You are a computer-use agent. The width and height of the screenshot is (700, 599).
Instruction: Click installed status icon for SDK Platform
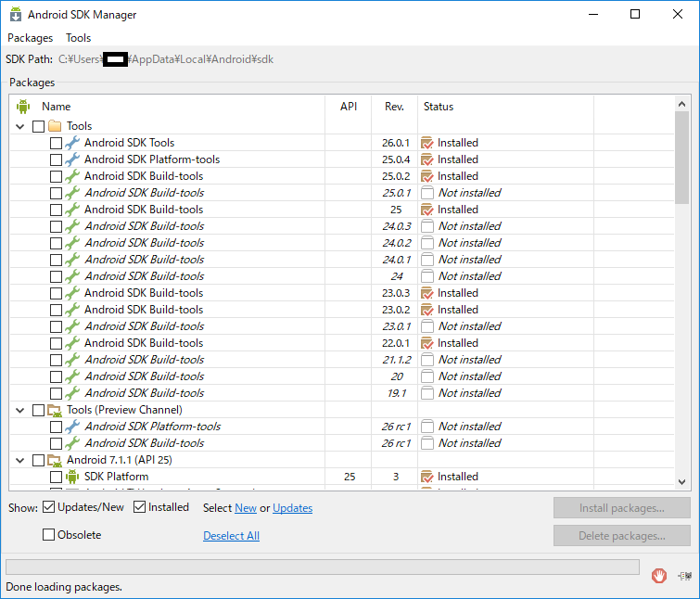pos(427,477)
